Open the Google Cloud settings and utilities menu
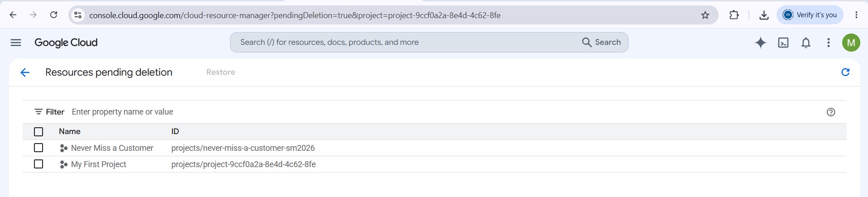This screenshot has height=197, width=868. 828,43
